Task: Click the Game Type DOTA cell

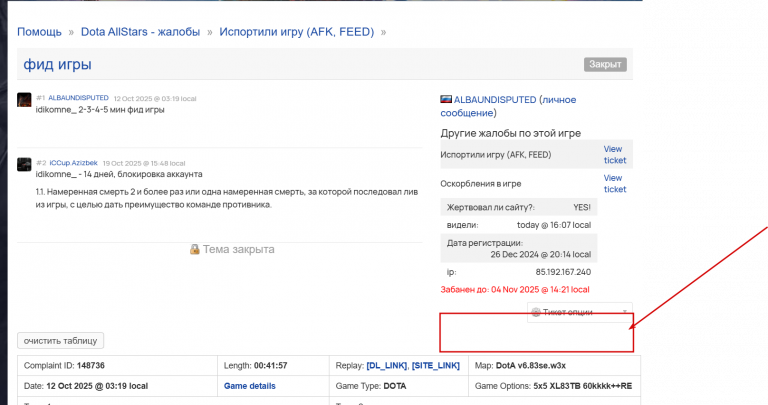Action: [x=399, y=386]
